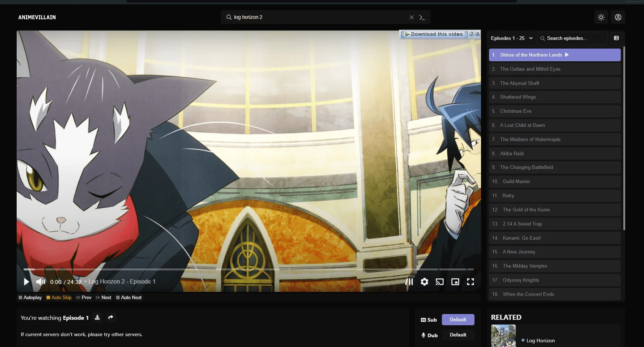Go to Prev episode

84,297
